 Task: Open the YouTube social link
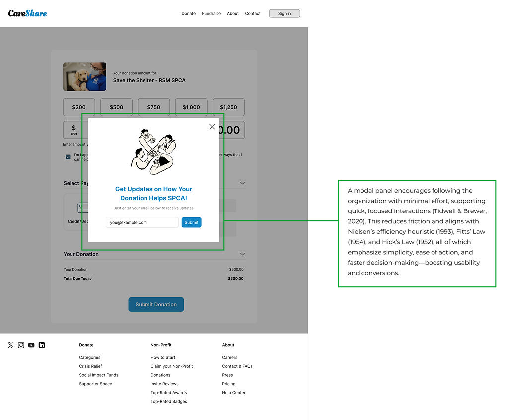click(31, 345)
